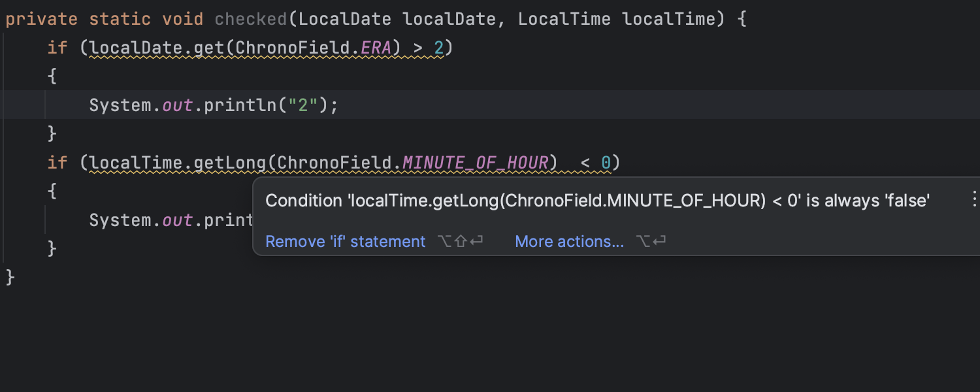
Task: Click the 'private' keyword
Action: point(41,19)
